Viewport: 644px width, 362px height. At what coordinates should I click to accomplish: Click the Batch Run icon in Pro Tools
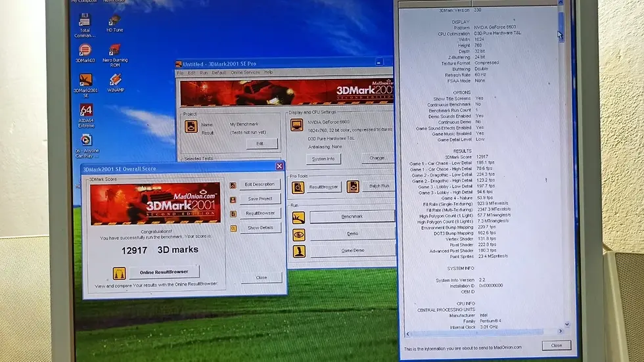pos(353,187)
